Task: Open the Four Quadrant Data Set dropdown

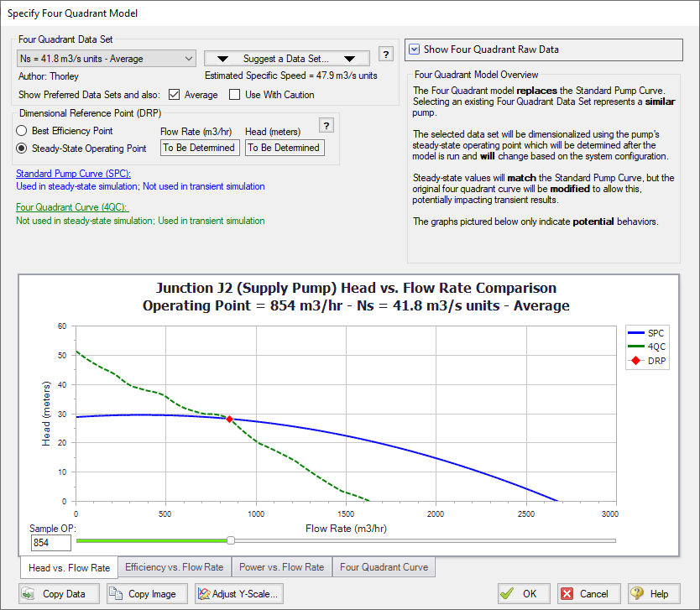Action: pos(190,58)
